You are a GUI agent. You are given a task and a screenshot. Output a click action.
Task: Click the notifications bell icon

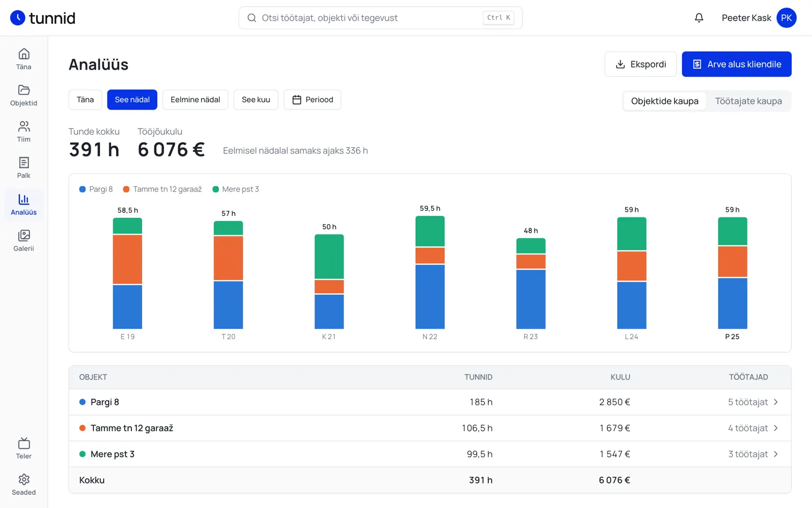[699, 18]
